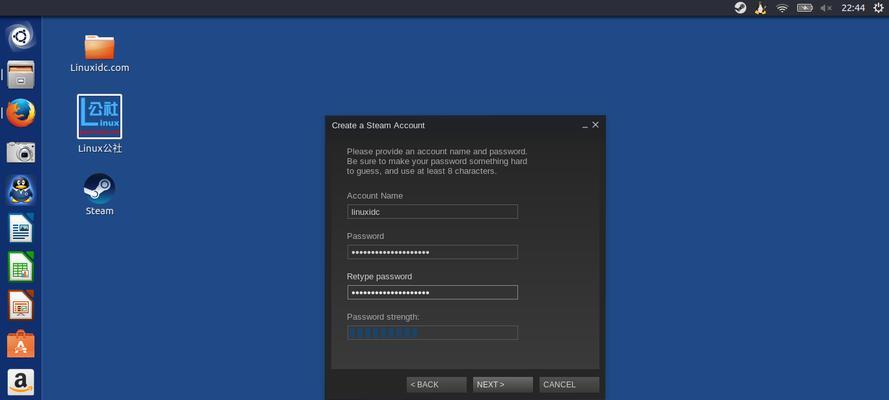The image size is (889, 400).
Task: Open the QQ penguin app in dock
Action: click(x=21, y=190)
